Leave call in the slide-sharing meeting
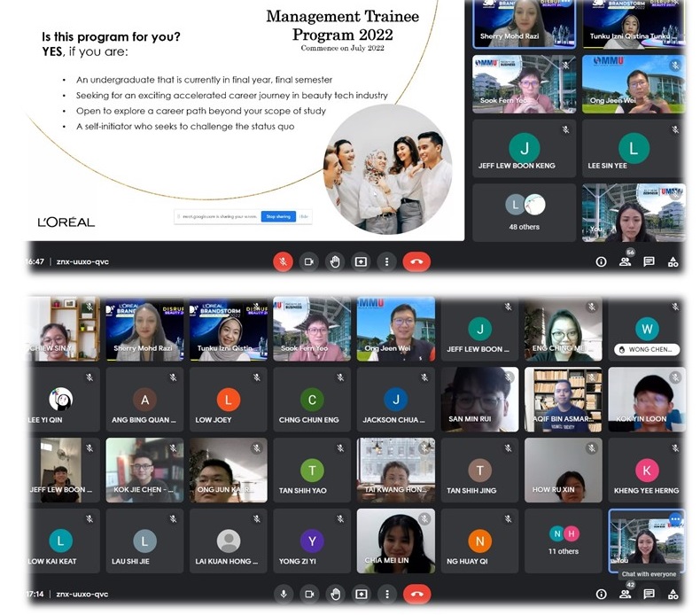This screenshot has width=700, height=615. pos(416,261)
